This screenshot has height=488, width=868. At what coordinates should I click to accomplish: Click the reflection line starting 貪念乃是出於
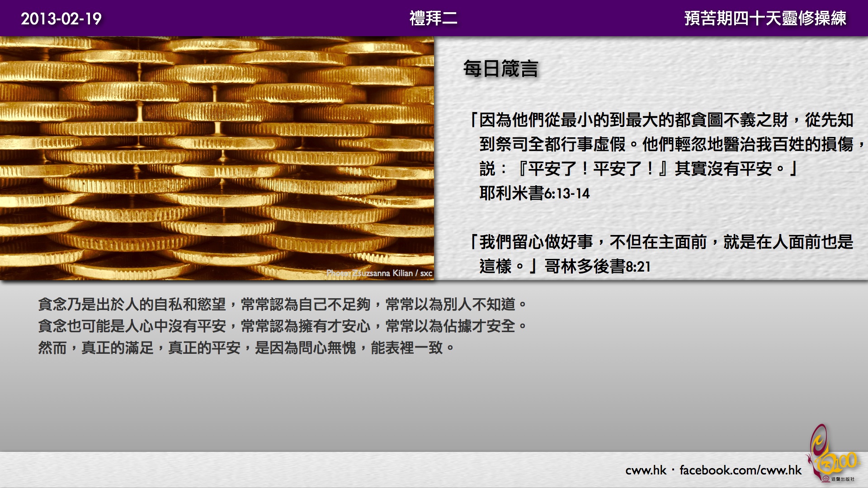pos(282,305)
